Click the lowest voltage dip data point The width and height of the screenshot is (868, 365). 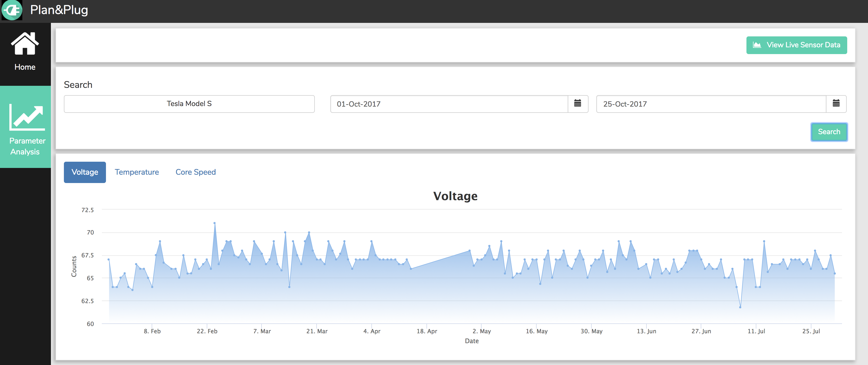pos(740,307)
